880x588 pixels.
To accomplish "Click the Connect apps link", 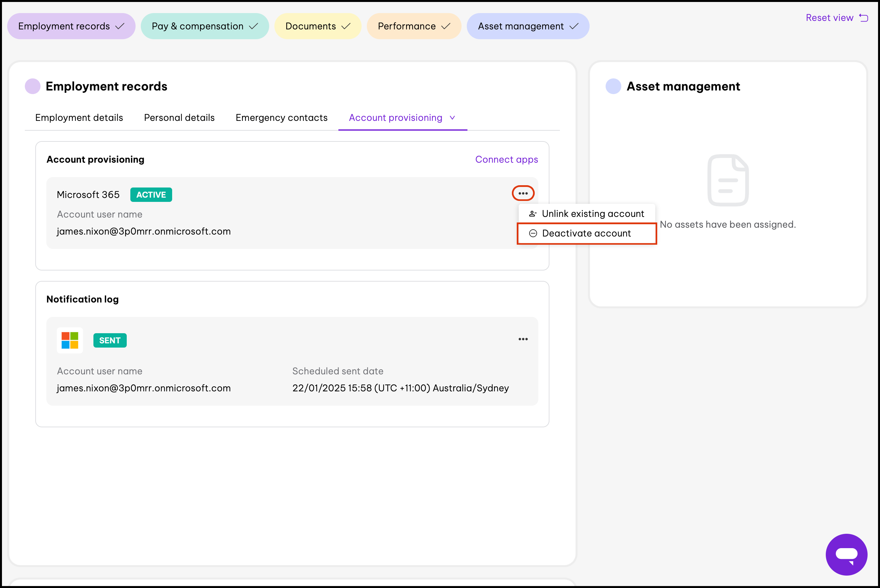I will (x=506, y=159).
